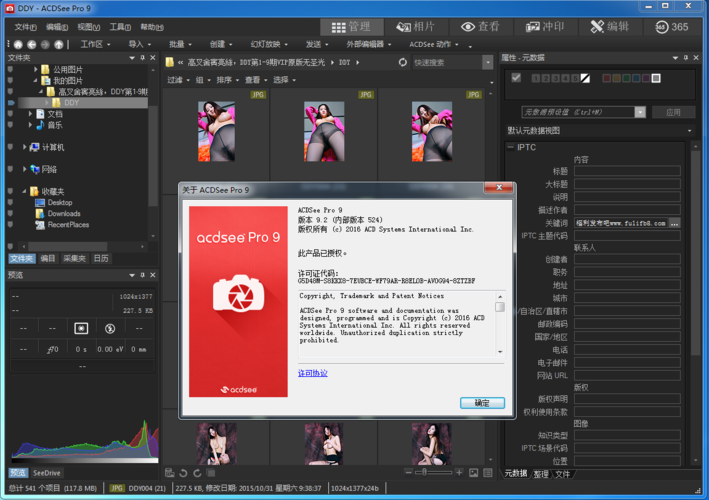The height and width of the screenshot is (500, 709).
Task: Pin the Properties-Metadata panel with pushpin icon
Action: pyautogui.click(x=685, y=58)
